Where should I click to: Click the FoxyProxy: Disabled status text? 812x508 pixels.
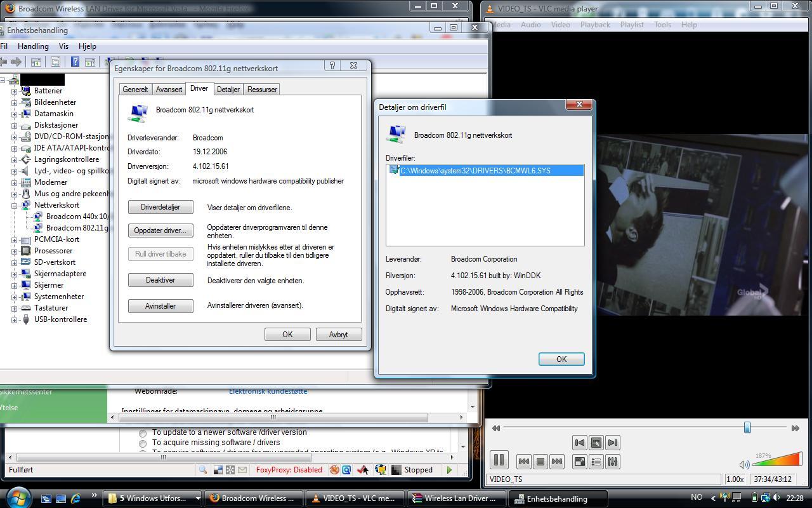[x=289, y=470]
